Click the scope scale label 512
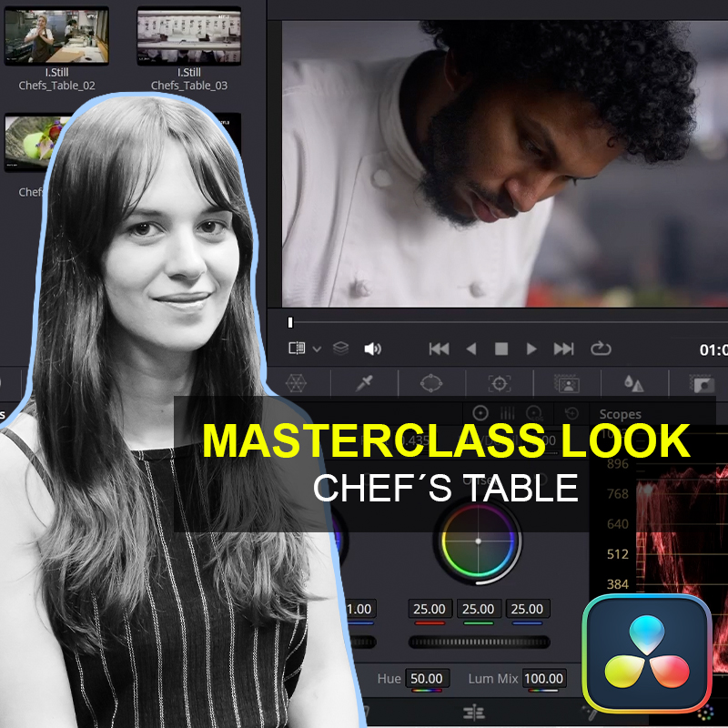Screen dimensions: 728x728 [x=618, y=554]
